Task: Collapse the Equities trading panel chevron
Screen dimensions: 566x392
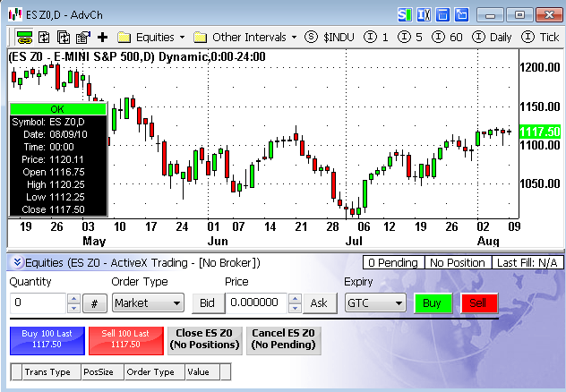Action: click(17, 262)
